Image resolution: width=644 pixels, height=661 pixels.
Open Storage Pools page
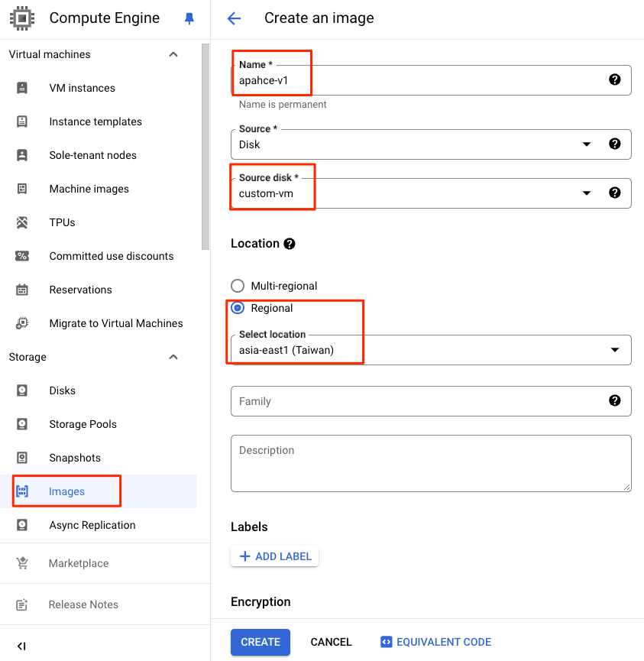83,424
